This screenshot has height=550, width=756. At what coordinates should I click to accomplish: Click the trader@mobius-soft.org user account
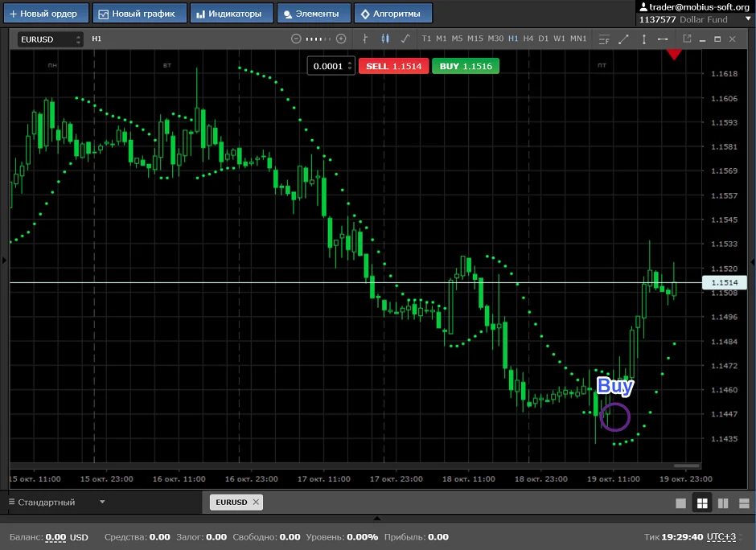pyautogui.click(x=694, y=6)
